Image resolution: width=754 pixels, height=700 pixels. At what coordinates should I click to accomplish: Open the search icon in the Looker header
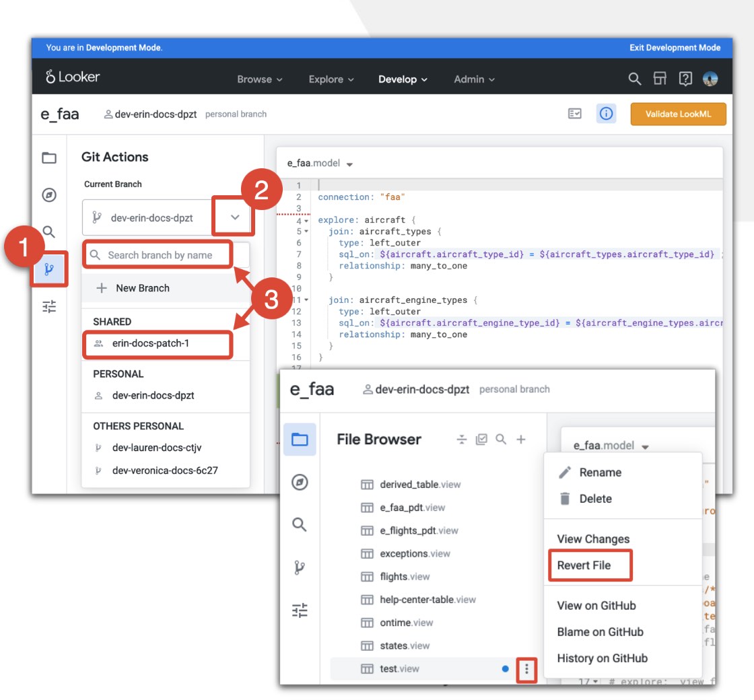(635, 79)
